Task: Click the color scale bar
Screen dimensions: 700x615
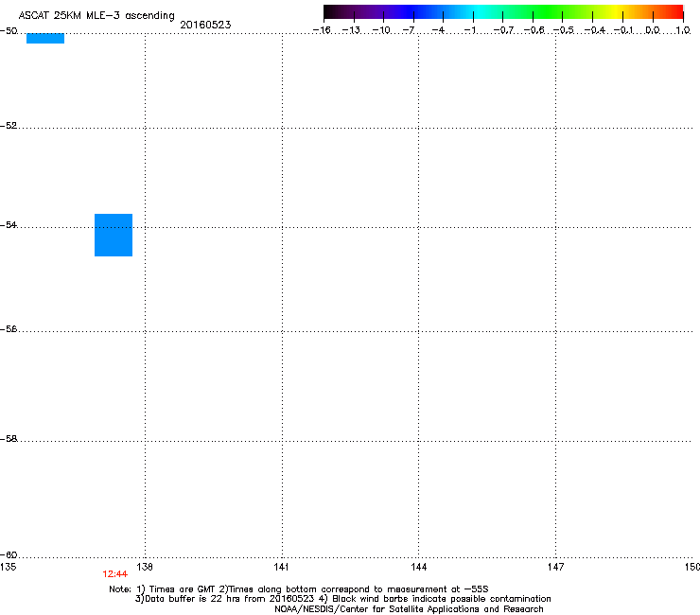Action: [x=503, y=12]
